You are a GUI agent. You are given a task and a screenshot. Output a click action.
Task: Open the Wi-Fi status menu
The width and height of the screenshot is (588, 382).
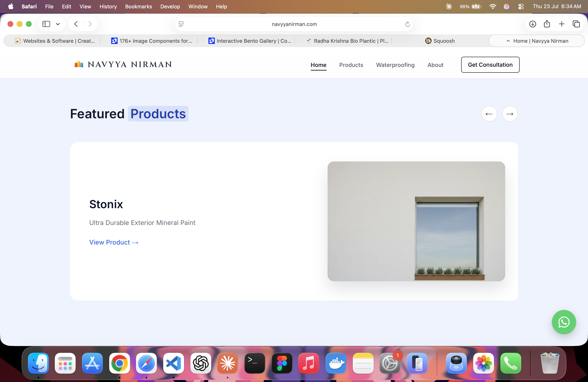[492, 6]
